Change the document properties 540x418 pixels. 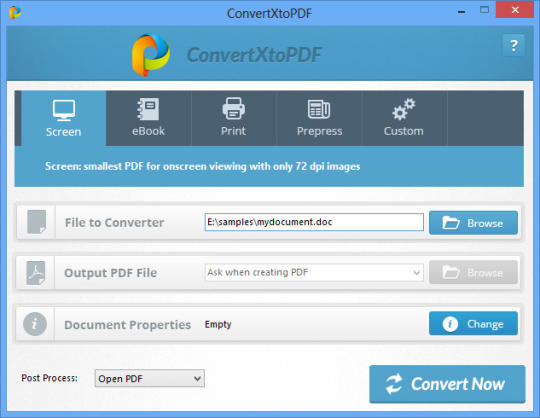[x=473, y=323]
